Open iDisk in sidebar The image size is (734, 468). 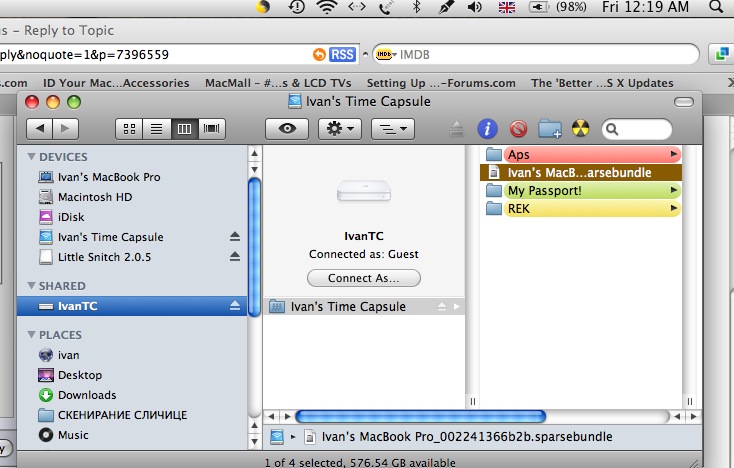click(x=132, y=217)
